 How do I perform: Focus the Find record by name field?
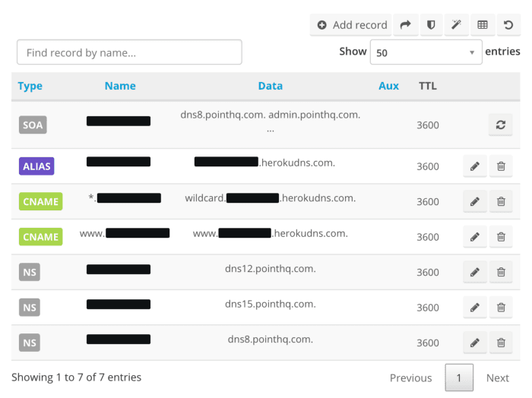(x=129, y=52)
